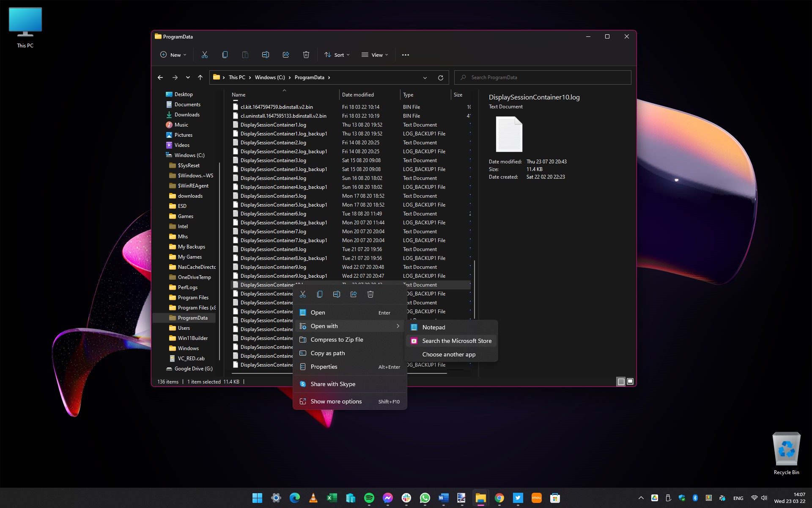This screenshot has height=508, width=812.
Task: Select Compress to Zip file in the context menu
Action: pos(337,339)
